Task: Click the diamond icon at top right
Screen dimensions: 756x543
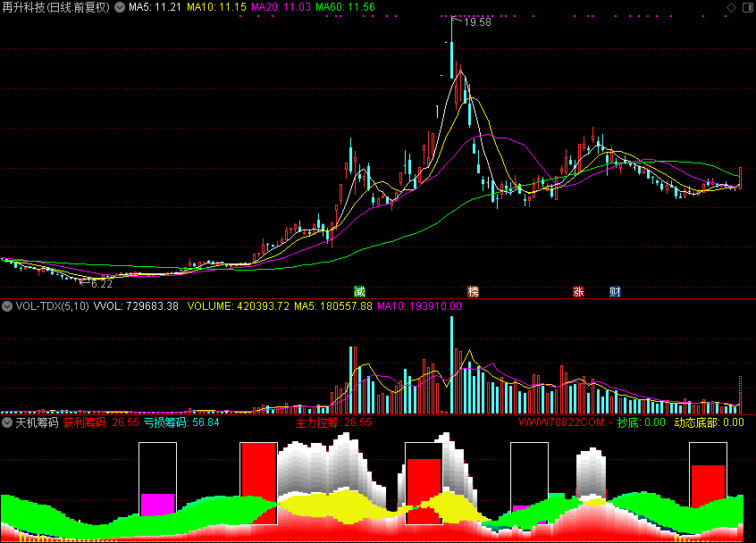Action: point(731,7)
